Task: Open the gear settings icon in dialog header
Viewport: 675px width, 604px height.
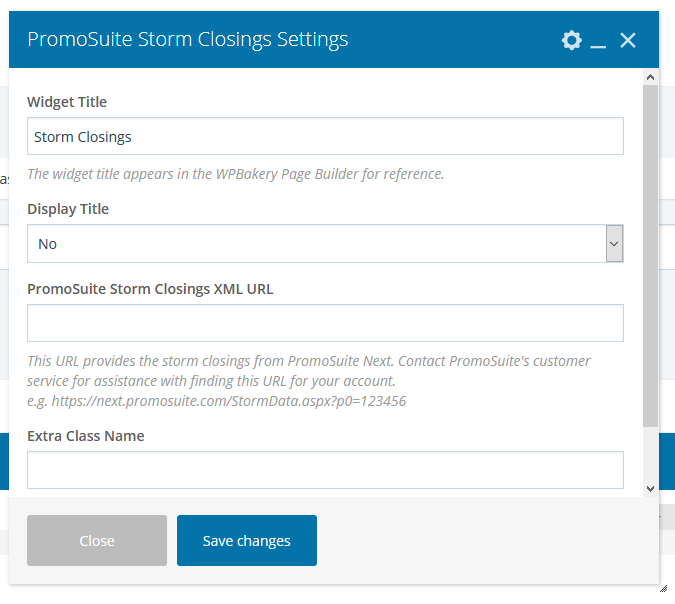Action: coord(572,40)
